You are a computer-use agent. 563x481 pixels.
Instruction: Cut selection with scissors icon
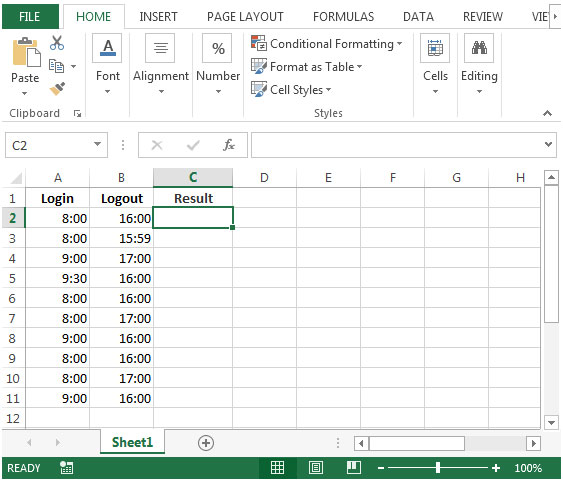pyautogui.click(x=57, y=43)
